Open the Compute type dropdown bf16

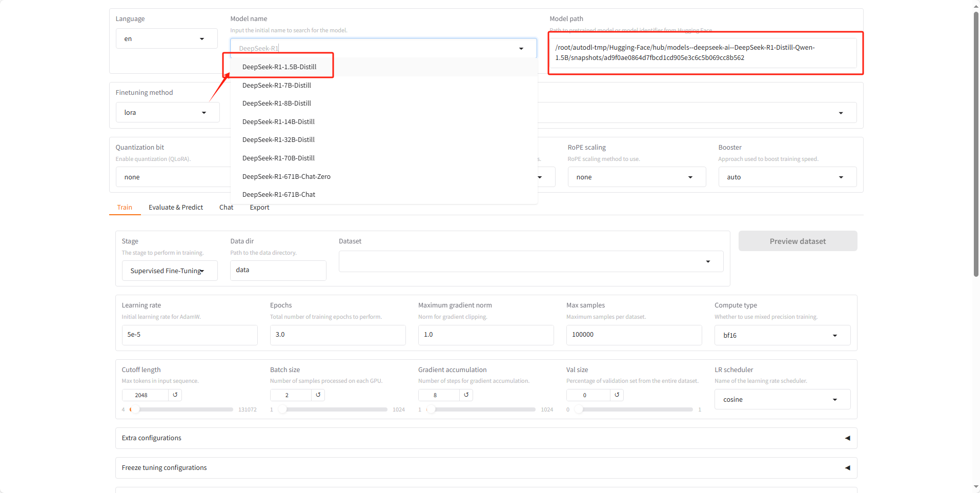(x=782, y=336)
